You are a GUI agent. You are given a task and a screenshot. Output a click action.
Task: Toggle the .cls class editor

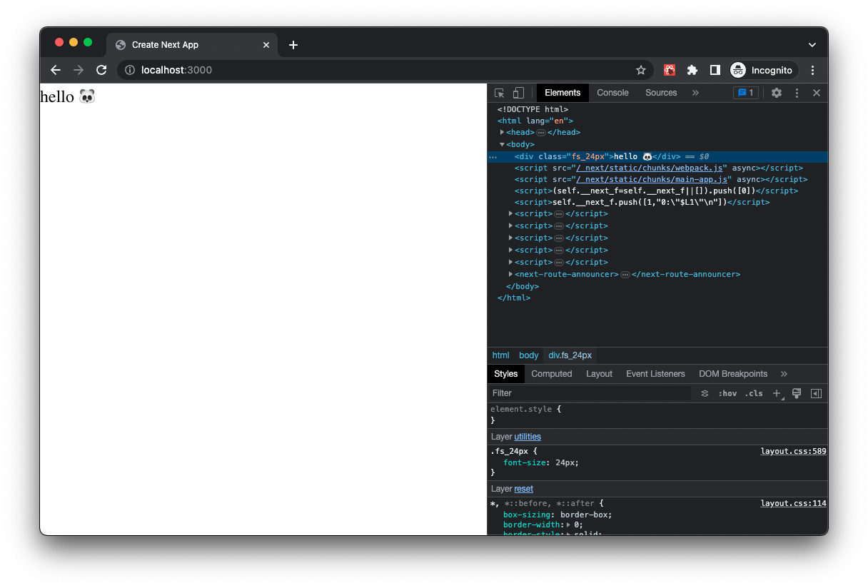754,393
